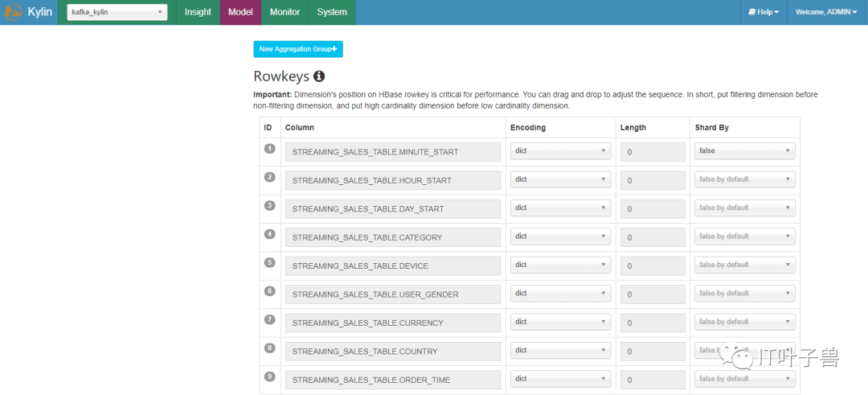
Task: Click row ID badge 4
Action: coord(269,234)
